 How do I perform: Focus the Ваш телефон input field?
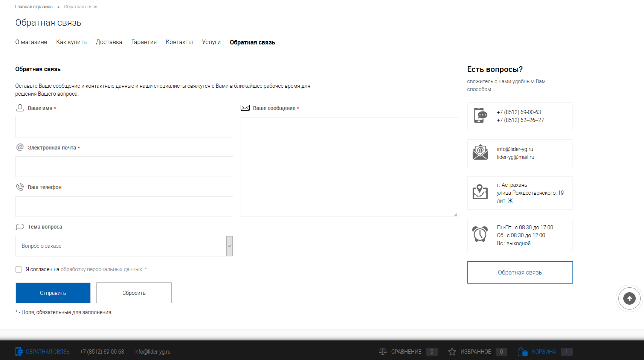pyautogui.click(x=124, y=206)
